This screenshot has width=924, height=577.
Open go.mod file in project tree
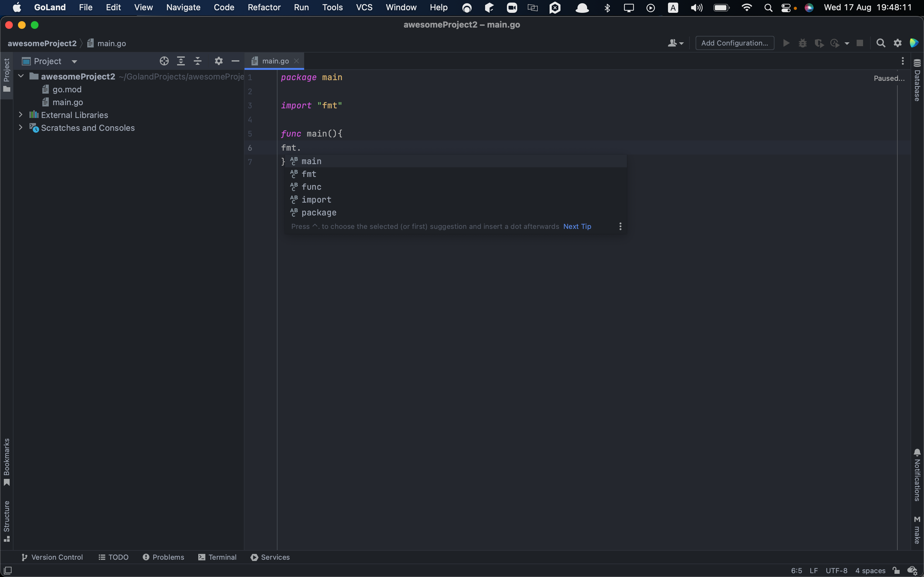(x=67, y=89)
